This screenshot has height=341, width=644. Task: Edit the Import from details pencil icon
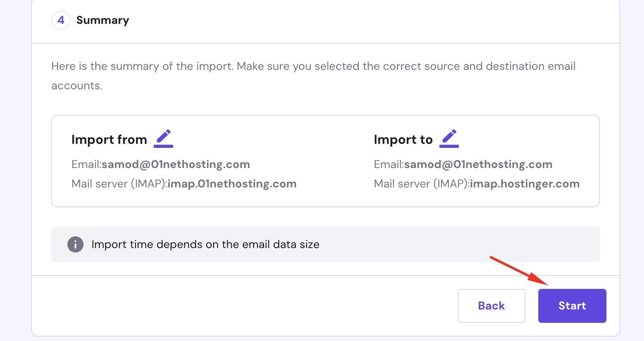(163, 139)
